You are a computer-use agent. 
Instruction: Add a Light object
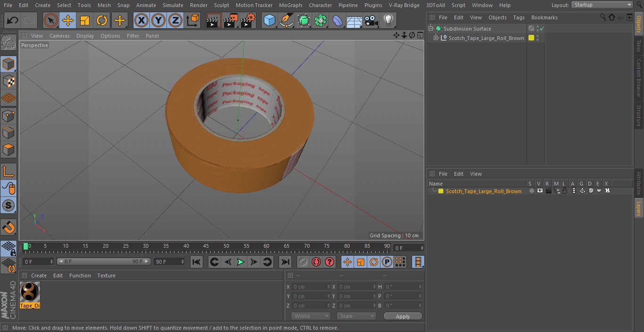(388, 21)
